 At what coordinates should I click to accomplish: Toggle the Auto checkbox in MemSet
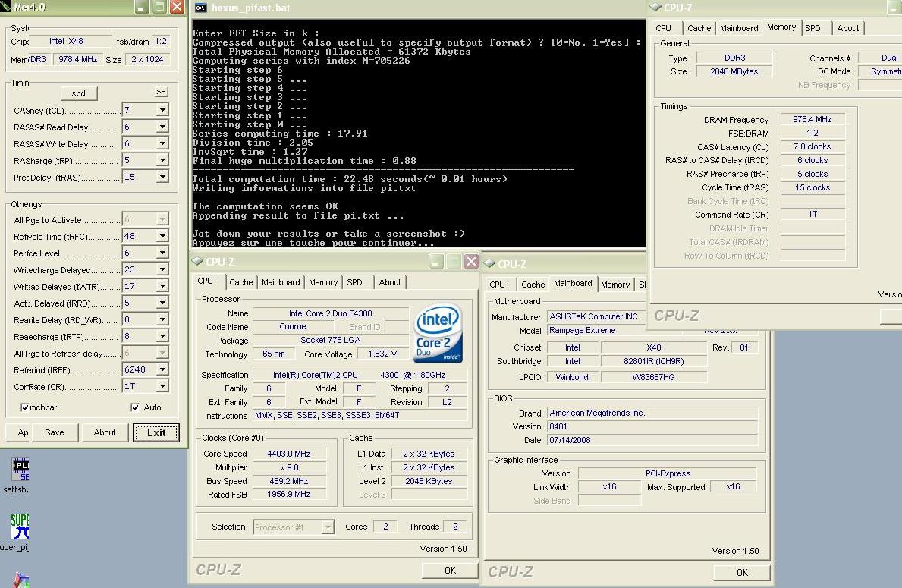coord(135,407)
